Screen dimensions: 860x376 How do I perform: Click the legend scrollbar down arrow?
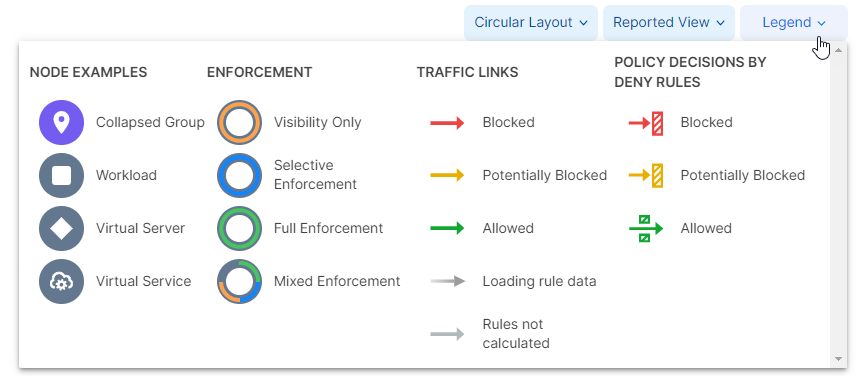pos(838,359)
